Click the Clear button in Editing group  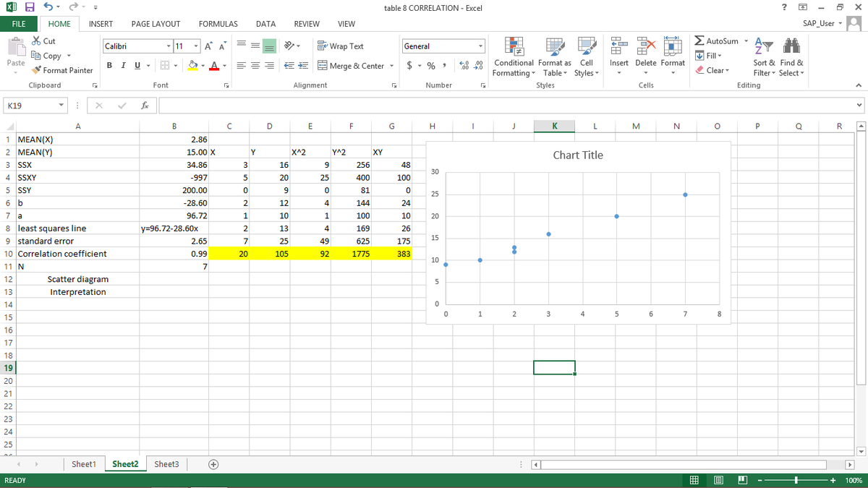click(712, 70)
